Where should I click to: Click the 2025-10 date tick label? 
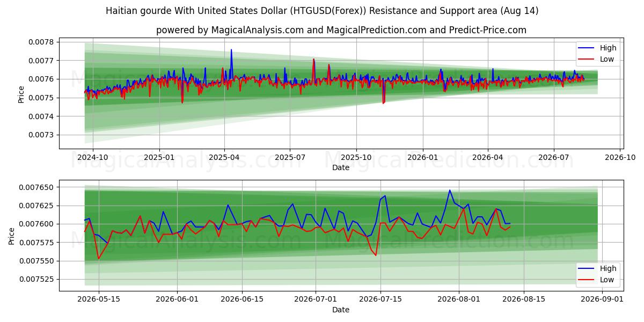point(356,158)
